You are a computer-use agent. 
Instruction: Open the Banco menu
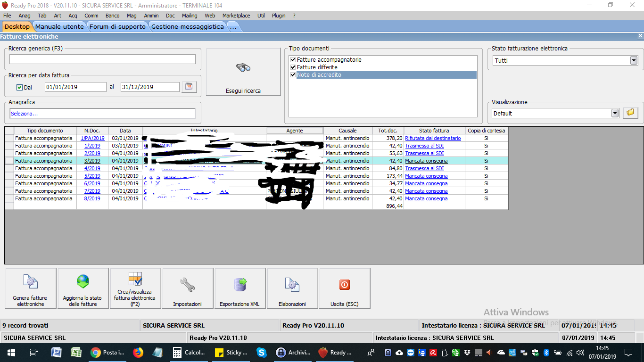[x=113, y=16]
